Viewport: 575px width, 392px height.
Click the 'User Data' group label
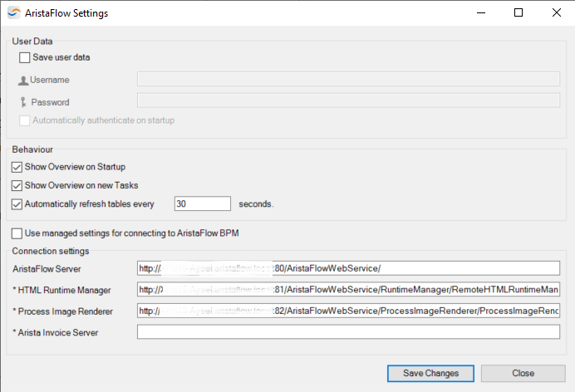click(x=32, y=41)
